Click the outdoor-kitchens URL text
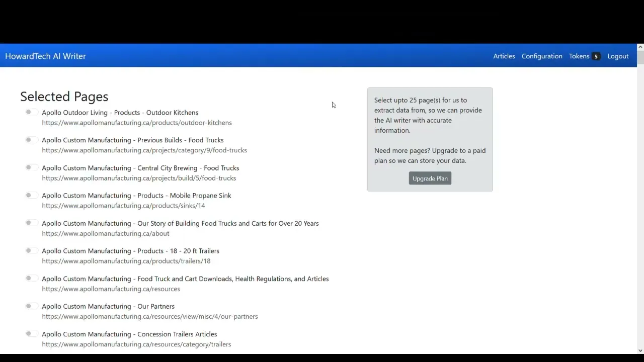The height and width of the screenshot is (362, 644). [137, 123]
